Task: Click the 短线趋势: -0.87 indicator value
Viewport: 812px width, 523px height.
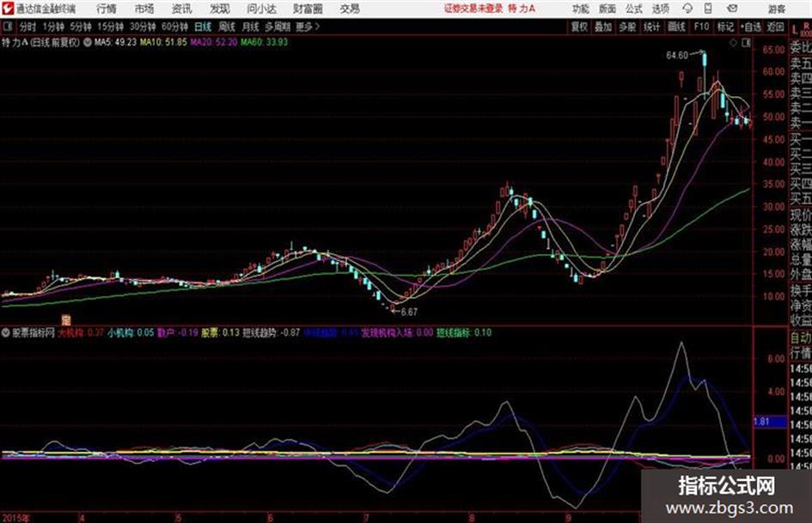Action: 272,333
